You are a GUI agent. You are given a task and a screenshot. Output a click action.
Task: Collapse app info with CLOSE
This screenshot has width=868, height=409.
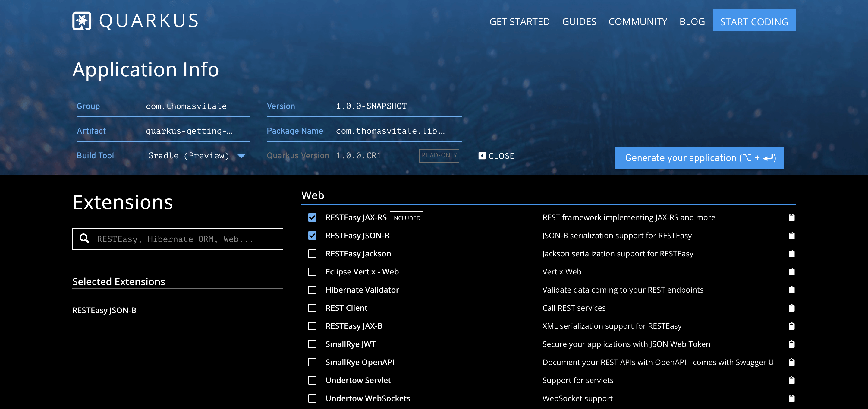click(496, 156)
